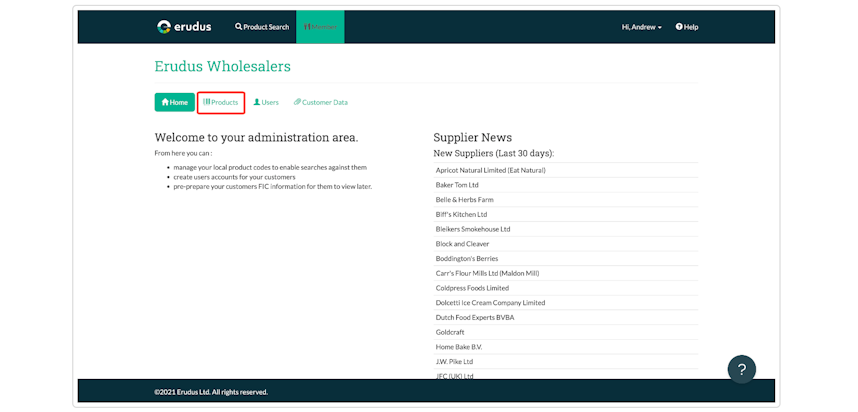The height and width of the screenshot is (412, 858).
Task: Open Product Search in the top bar
Action: pyautogui.click(x=262, y=27)
